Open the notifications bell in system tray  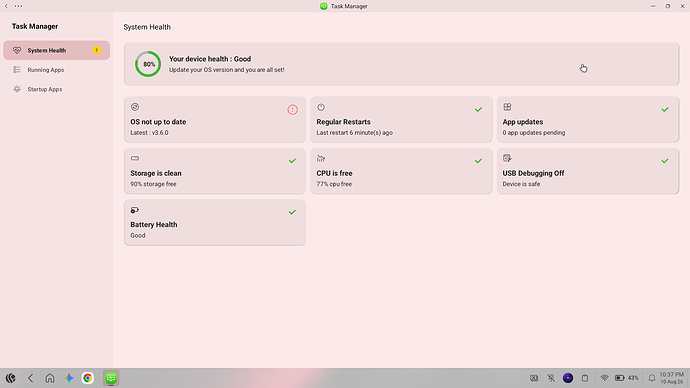click(652, 378)
